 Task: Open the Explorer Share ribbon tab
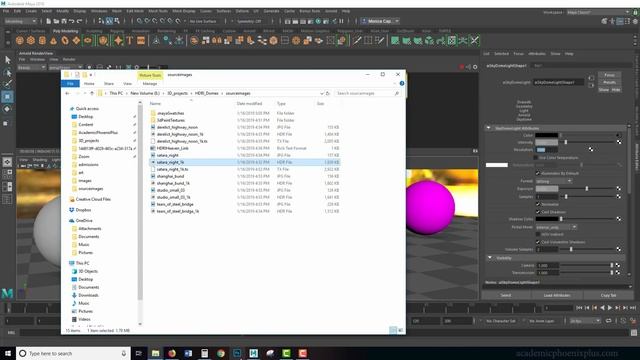coord(109,83)
